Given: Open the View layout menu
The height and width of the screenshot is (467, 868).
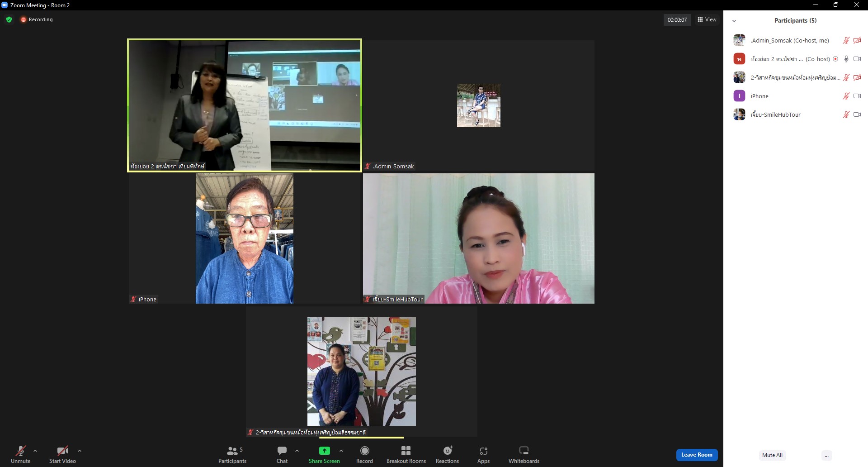Looking at the screenshot, I should [x=707, y=19].
